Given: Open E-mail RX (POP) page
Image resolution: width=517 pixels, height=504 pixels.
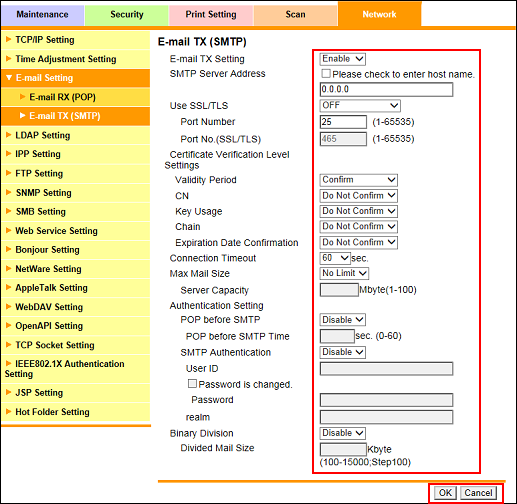Looking at the screenshot, I should pos(76,97).
